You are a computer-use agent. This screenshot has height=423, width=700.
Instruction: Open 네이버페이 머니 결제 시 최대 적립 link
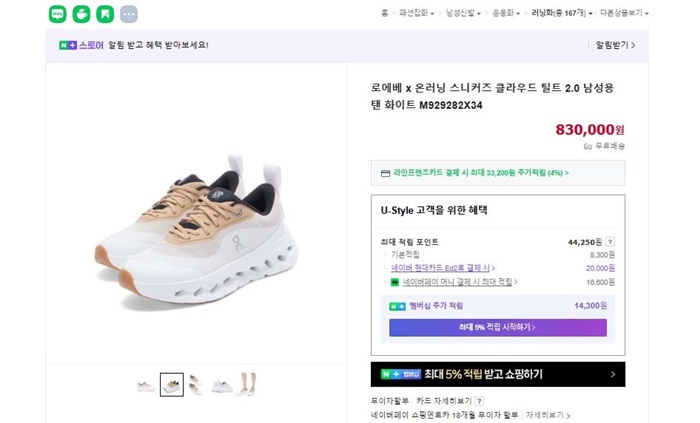click(x=450, y=282)
